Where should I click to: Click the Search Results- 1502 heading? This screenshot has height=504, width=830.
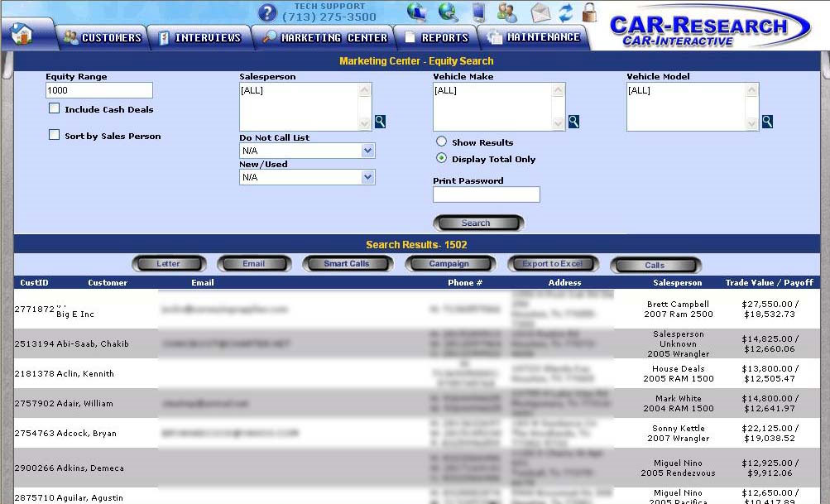point(416,245)
